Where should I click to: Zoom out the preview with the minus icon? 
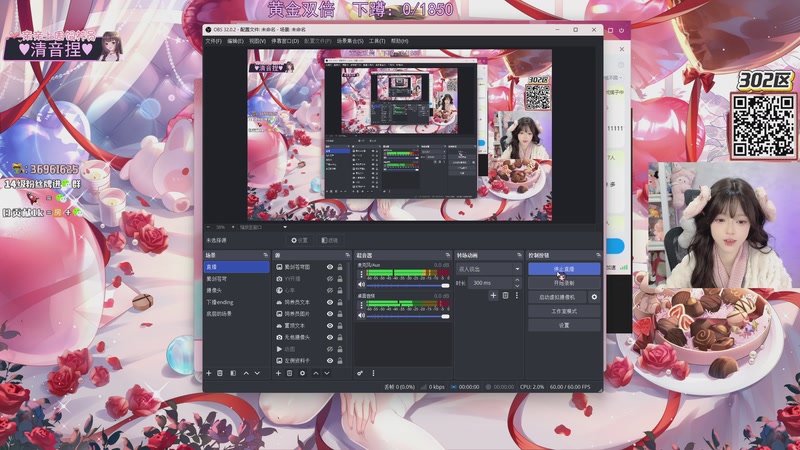(208, 227)
